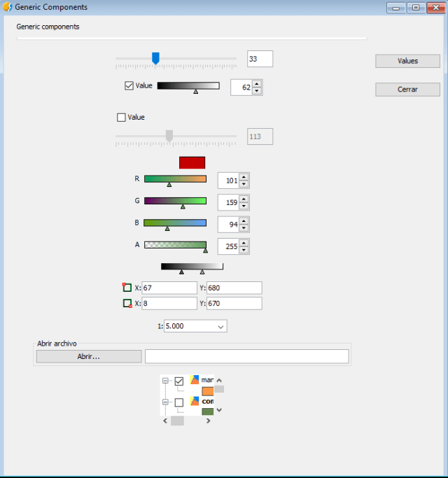Click the upper-left corner rectangle icon
Image resolution: width=448 pixels, height=478 pixels.
127,288
